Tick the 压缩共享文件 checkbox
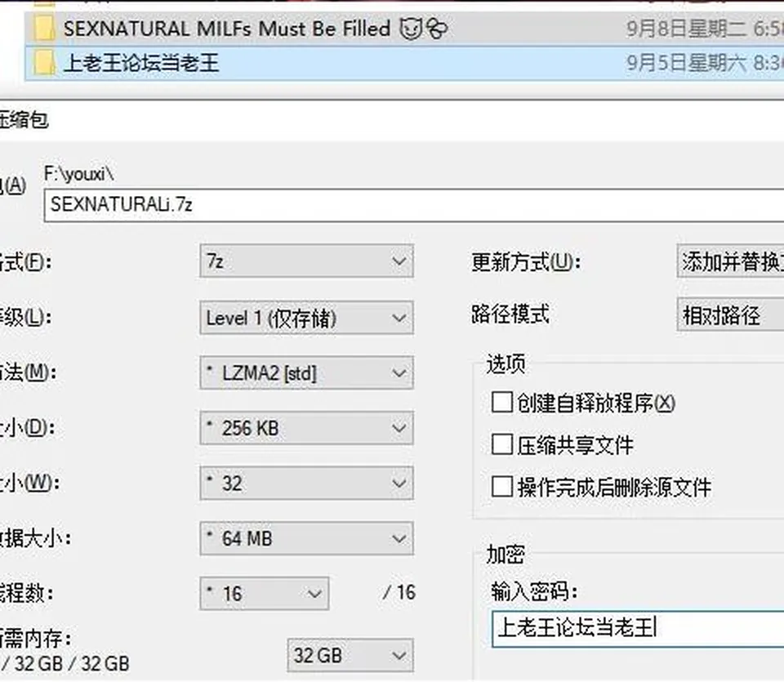784x682 pixels. [501, 444]
